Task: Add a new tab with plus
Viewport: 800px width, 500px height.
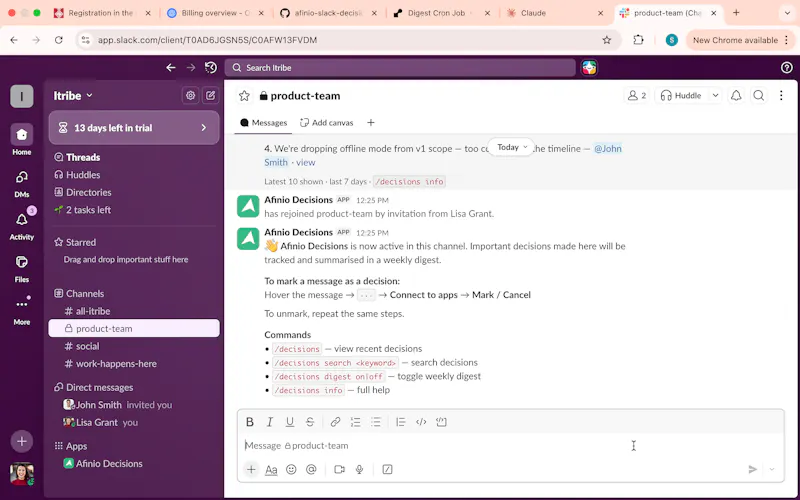Action: click(x=371, y=122)
